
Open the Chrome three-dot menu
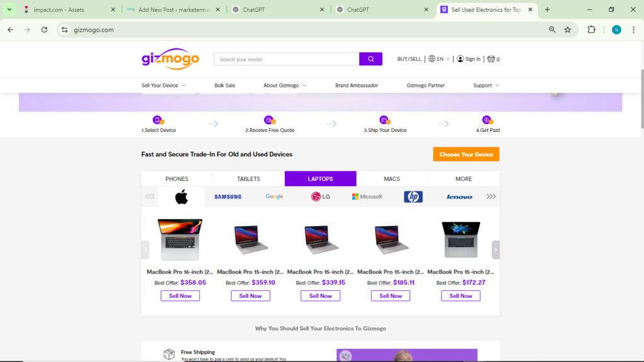click(x=633, y=30)
